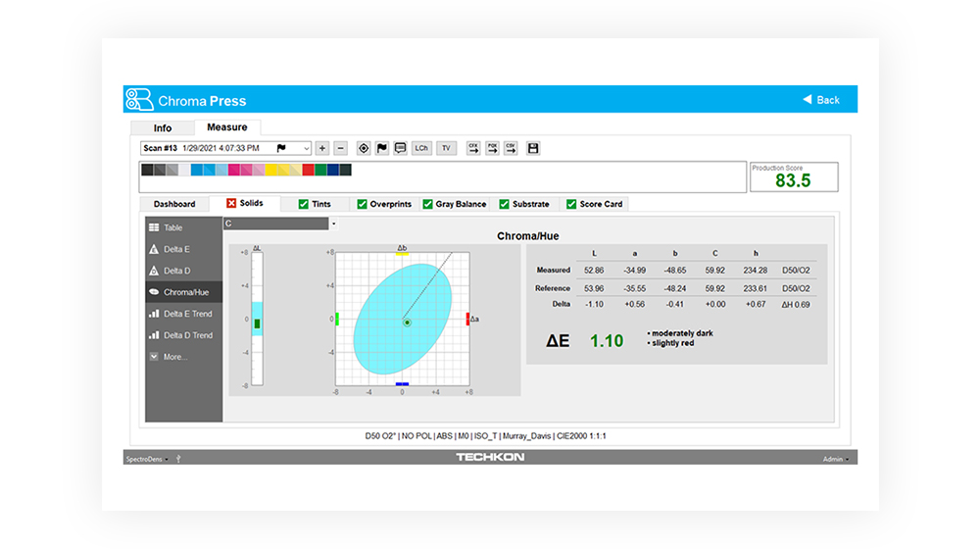
Task: Go Back using the header button
Action: [x=821, y=100]
